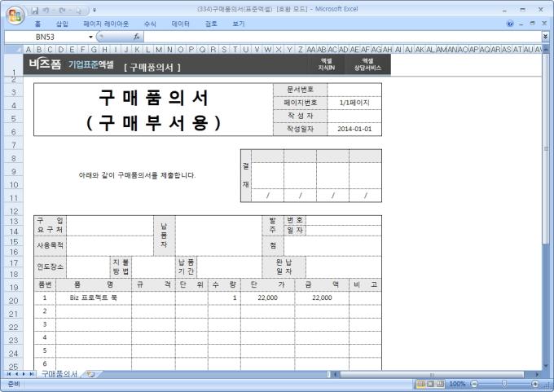This screenshot has width=554, height=392.
Task: Select the 구매품의서 sheet tab
Action: [59, 374]
